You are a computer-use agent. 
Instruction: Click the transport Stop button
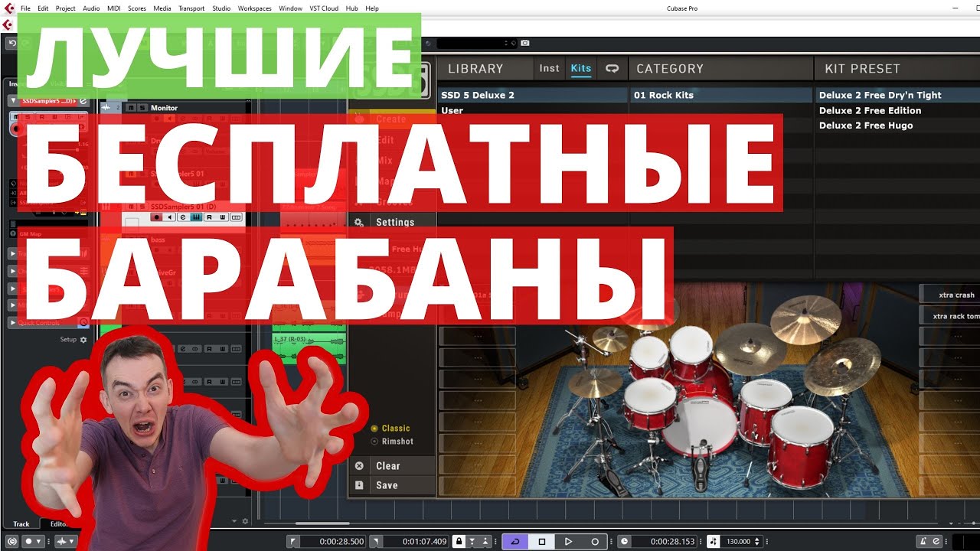pyautogui.click(x=541, y=541)
